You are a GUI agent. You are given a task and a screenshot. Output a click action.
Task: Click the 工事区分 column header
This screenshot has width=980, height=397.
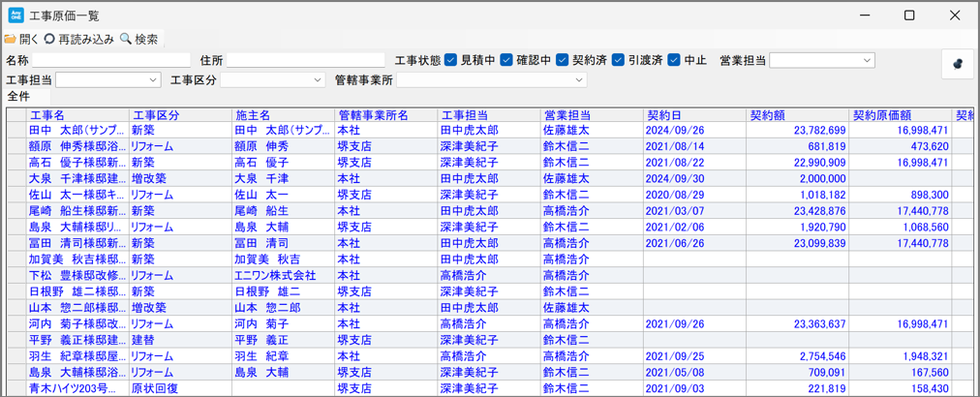180,115
